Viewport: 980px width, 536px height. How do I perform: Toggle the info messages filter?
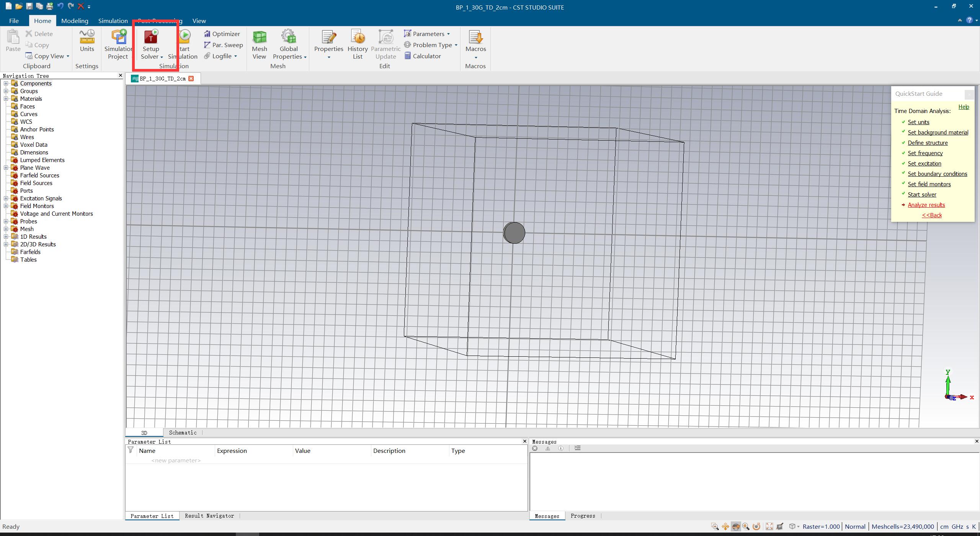coord(561,448)
